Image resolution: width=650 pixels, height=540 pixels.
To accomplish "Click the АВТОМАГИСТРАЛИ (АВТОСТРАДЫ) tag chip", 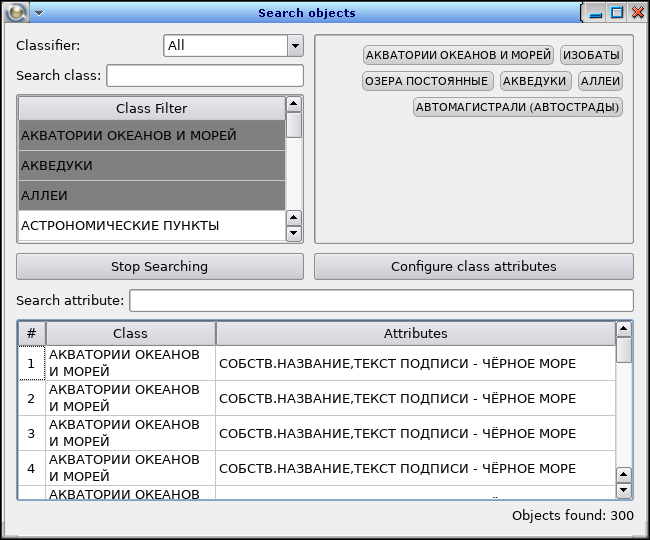I will [518, 107].
